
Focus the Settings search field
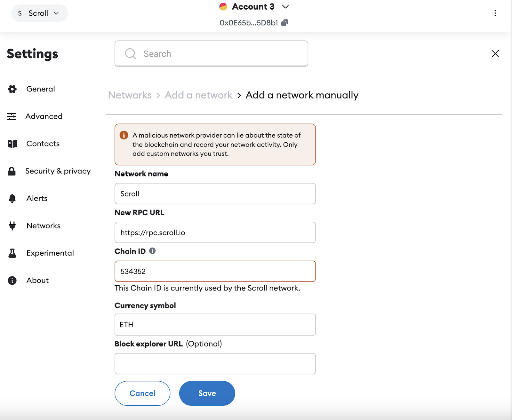pos(211,53)
